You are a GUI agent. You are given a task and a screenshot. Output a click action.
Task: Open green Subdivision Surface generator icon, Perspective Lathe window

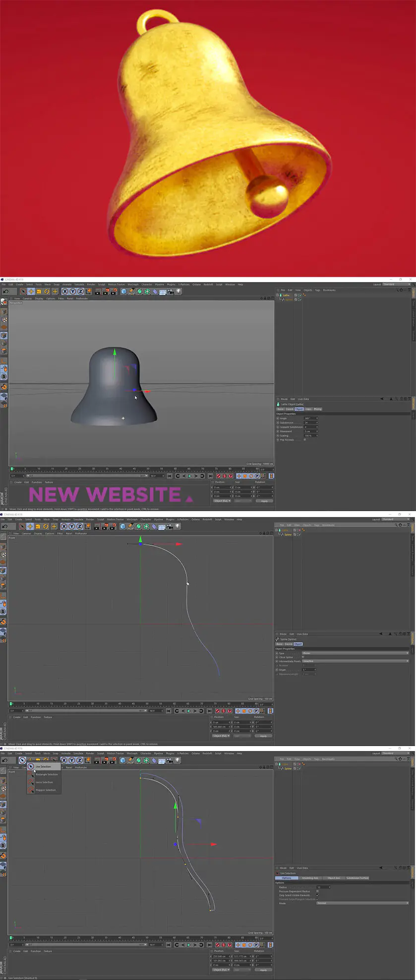tap(139, 291)
